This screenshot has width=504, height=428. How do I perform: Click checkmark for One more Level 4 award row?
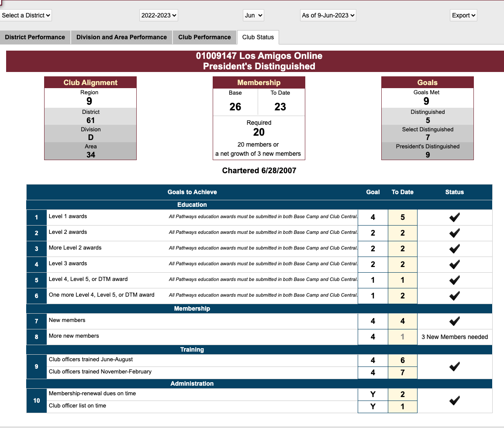455,296
